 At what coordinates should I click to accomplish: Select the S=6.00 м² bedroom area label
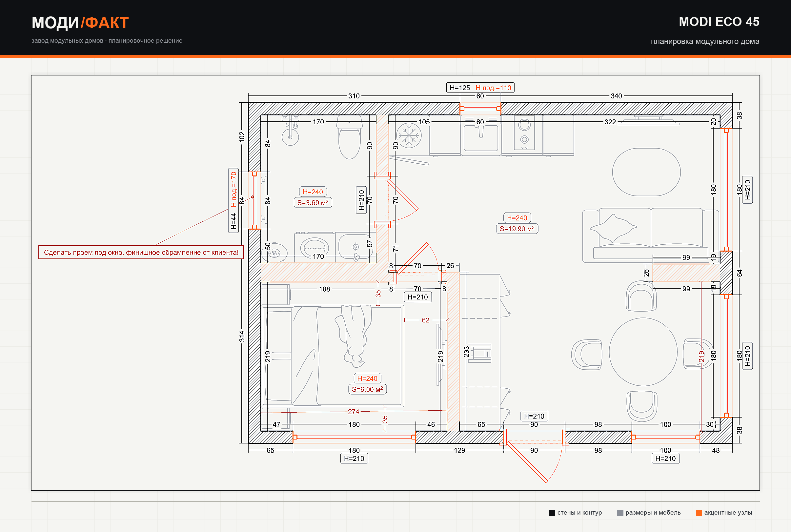click(367, 389)
